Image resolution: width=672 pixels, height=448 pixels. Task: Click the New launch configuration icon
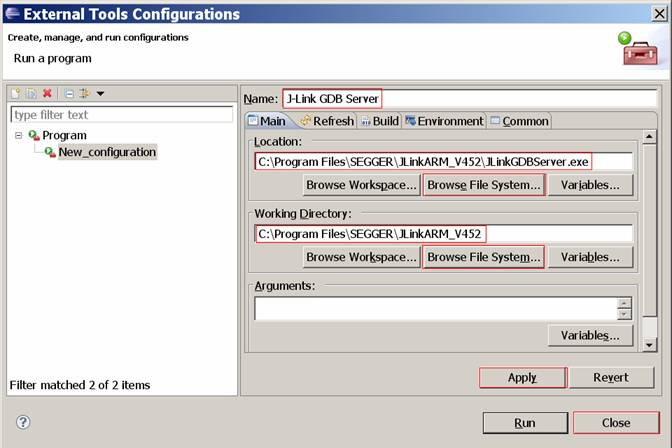[x=16, y=93]
